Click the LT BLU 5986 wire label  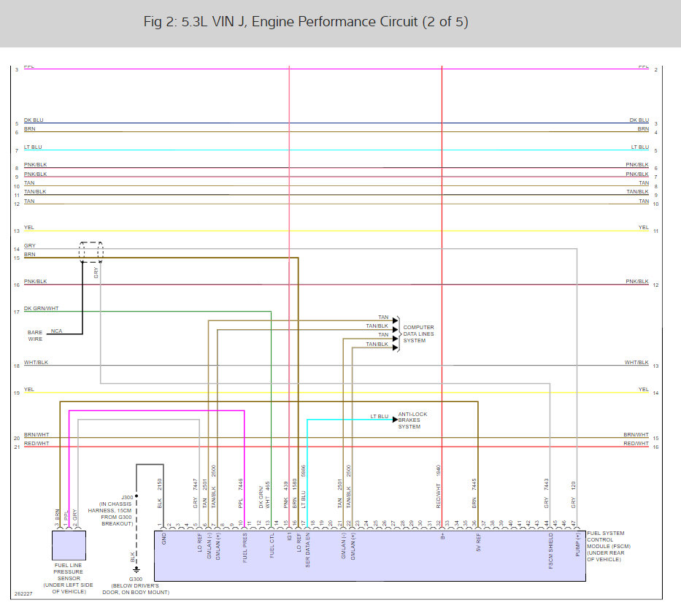click(x=304, y=487)
